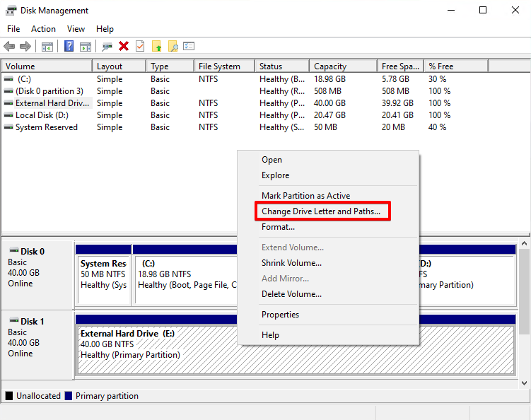The height and width of the screenshot is (420, 531).
Task: Open Properties from the context menu
Action: pyautogui.click(x=328, y=315)
